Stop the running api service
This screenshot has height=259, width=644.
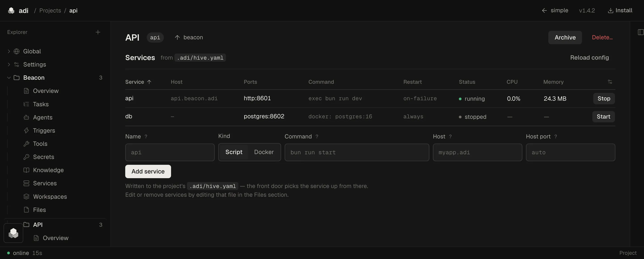[x=604, y=98]
